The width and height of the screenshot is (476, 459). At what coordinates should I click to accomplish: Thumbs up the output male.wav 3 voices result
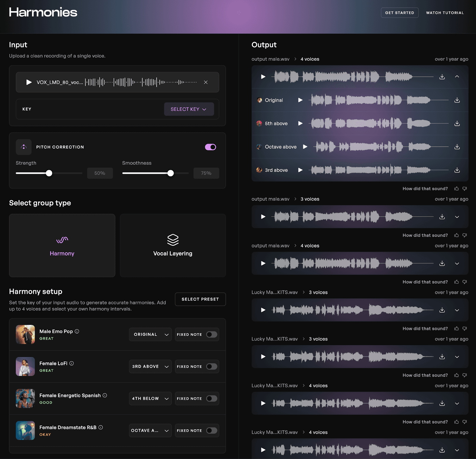point(456,235)
